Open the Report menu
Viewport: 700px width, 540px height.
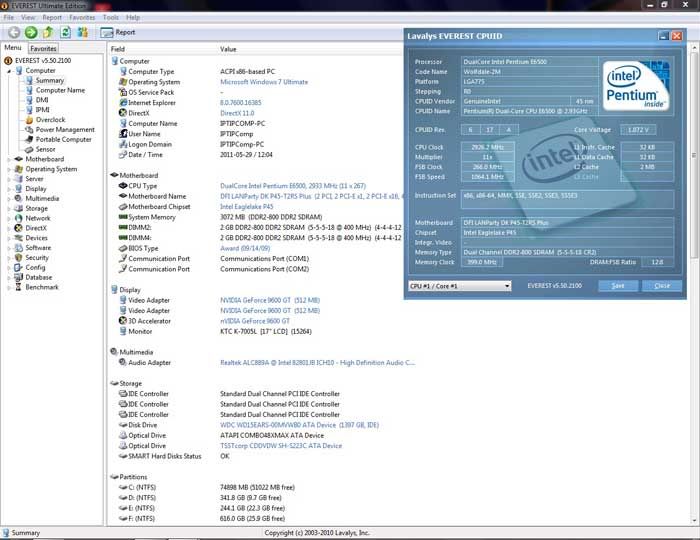coord(52,17)
